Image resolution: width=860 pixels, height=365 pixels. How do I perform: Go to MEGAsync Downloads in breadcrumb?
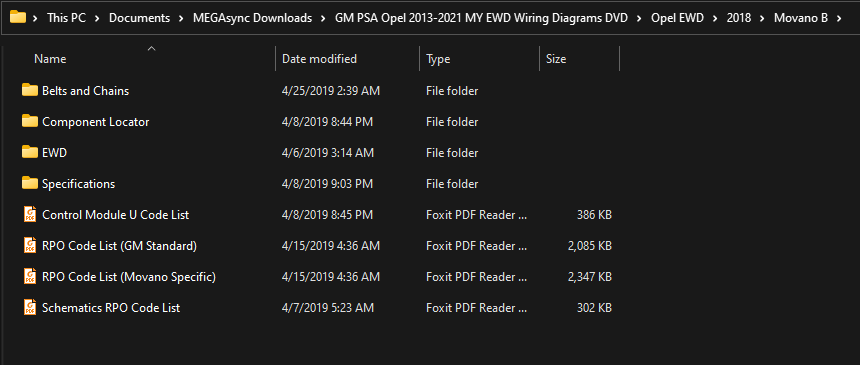(252, 18)
